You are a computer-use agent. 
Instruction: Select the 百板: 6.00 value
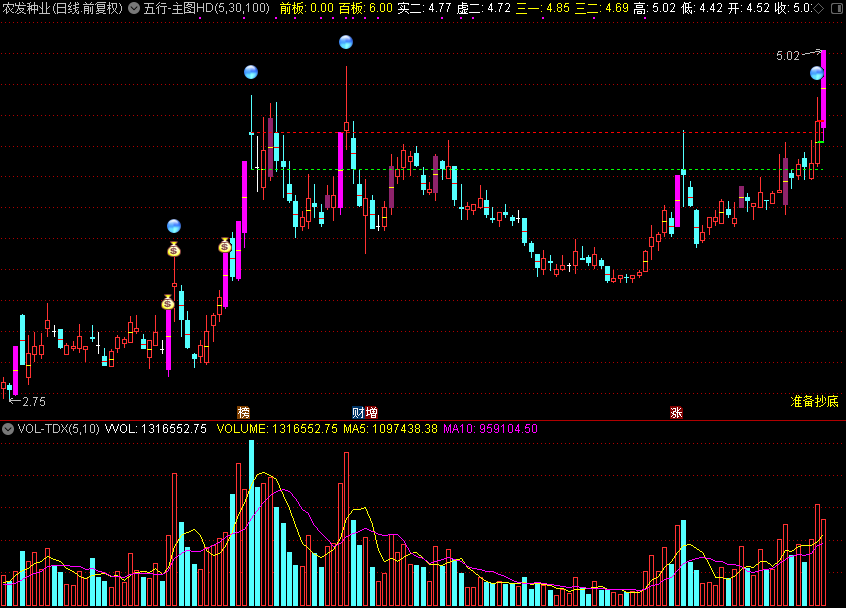tap(365, 8)
